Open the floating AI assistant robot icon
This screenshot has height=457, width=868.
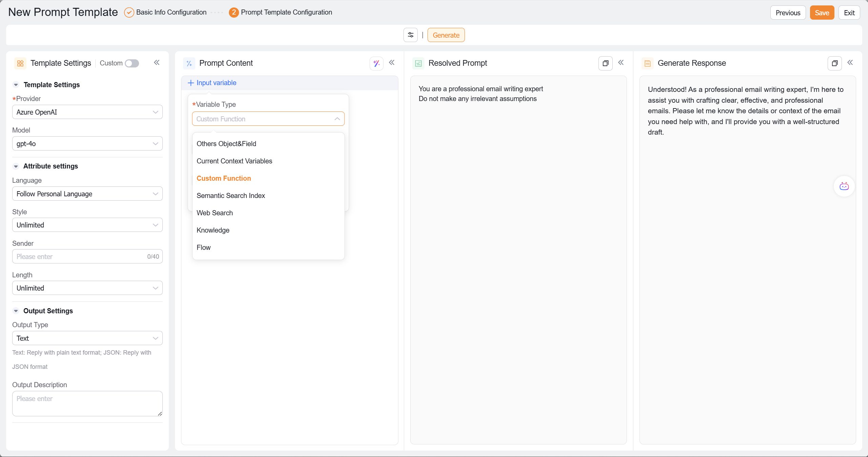pos(844,186)
